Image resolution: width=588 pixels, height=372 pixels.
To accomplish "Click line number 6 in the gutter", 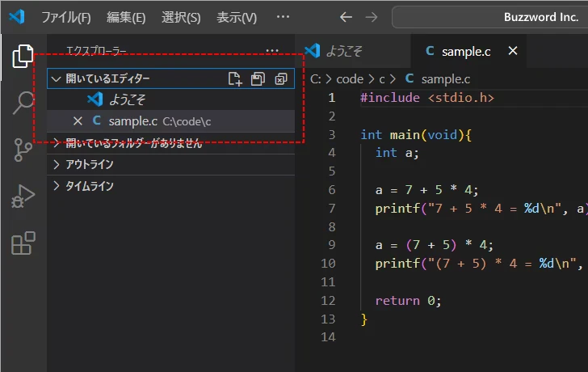I will [332, 190].
